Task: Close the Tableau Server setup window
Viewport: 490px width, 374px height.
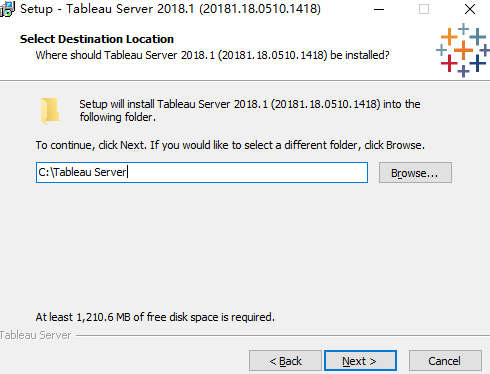Action: coord(470,9)
